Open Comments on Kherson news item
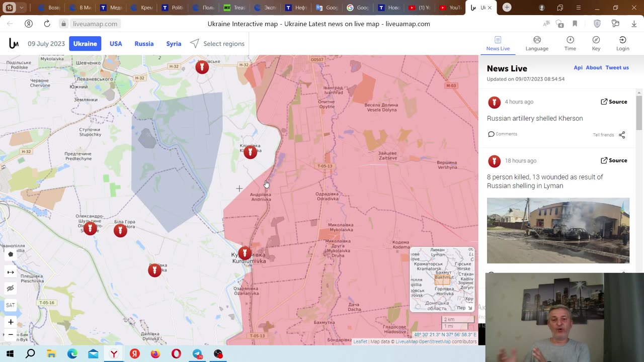This screenshot has width=644, height=362. (x=503, y=134)
